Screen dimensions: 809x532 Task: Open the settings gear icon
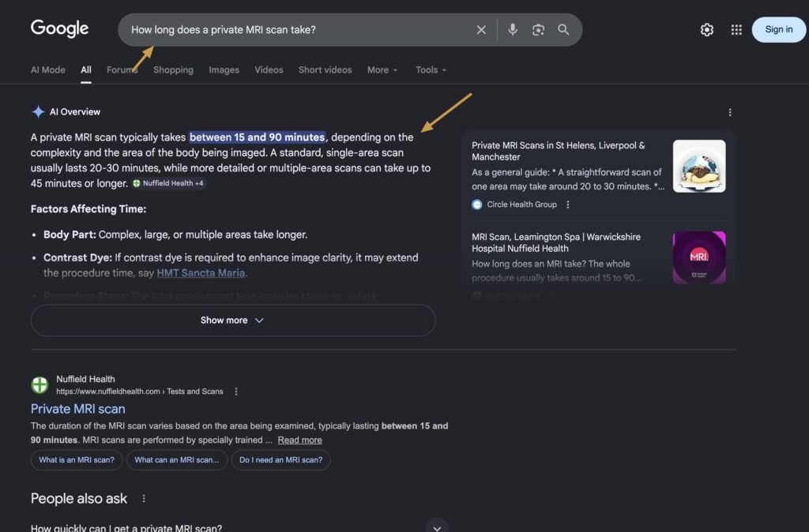[x=707, y=30]
